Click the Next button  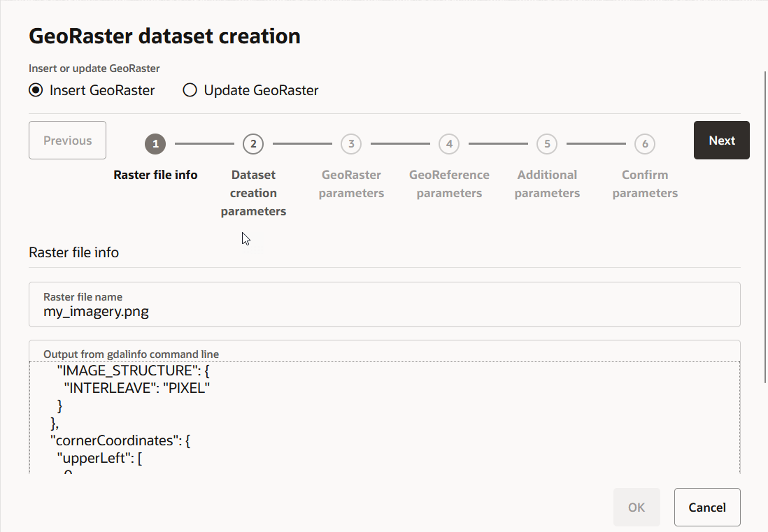click(721, 140)
